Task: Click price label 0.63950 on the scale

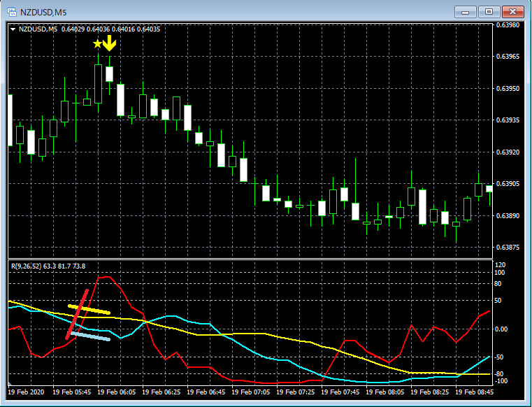Action: coord(508,88)
